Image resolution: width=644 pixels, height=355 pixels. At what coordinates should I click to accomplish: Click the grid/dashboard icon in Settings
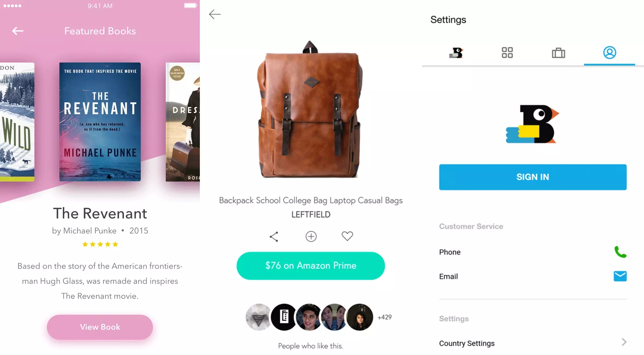click(x=507, y=53)
